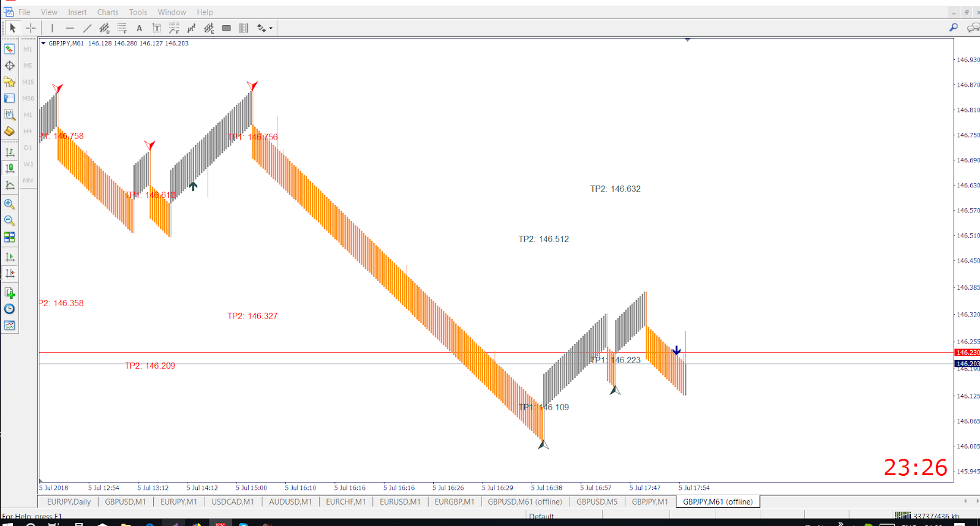Image resolution: width=980 pixels, height=526 pixels.
Task: Switch chart to Candlesticks mode
Action: point(9,168)
